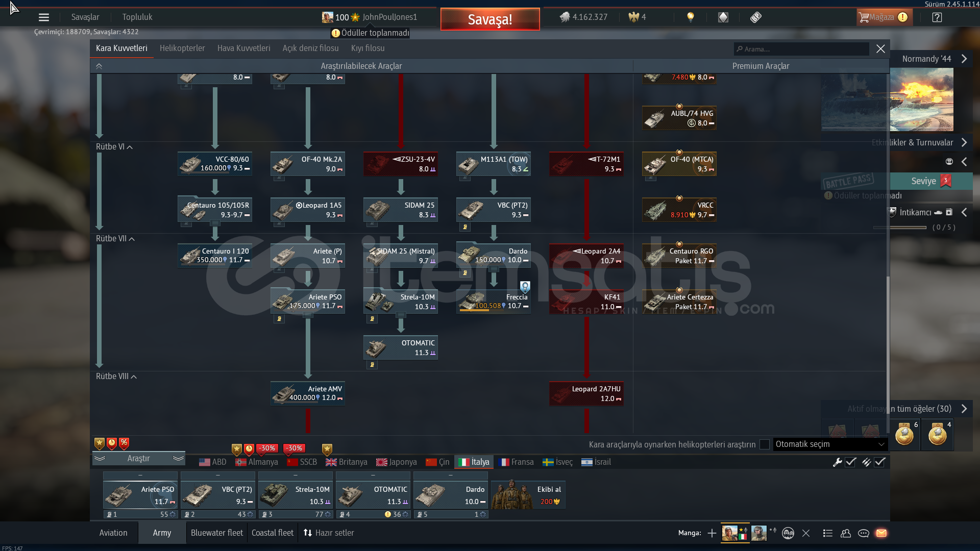
Task: Open the Savaşlar menu
Action: click(x=85, y=17)
